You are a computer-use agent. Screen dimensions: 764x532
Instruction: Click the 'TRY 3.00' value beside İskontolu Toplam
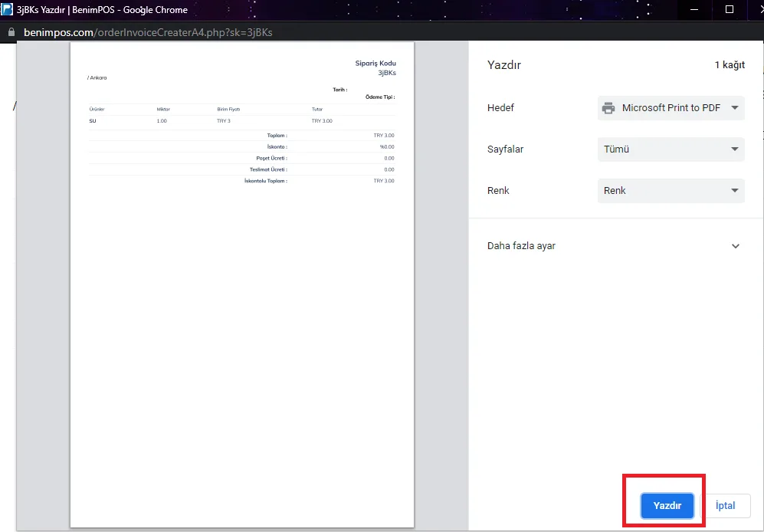(x=384, y=181)
